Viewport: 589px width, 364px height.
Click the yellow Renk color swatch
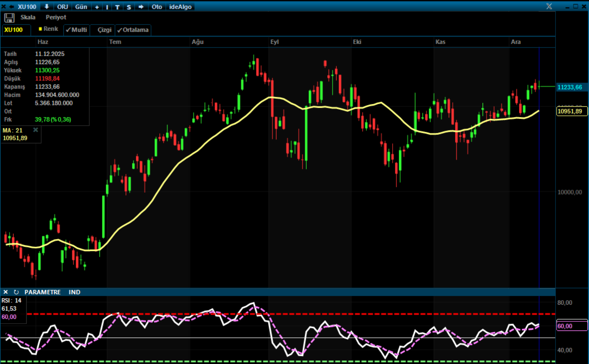tap(40, 29)
